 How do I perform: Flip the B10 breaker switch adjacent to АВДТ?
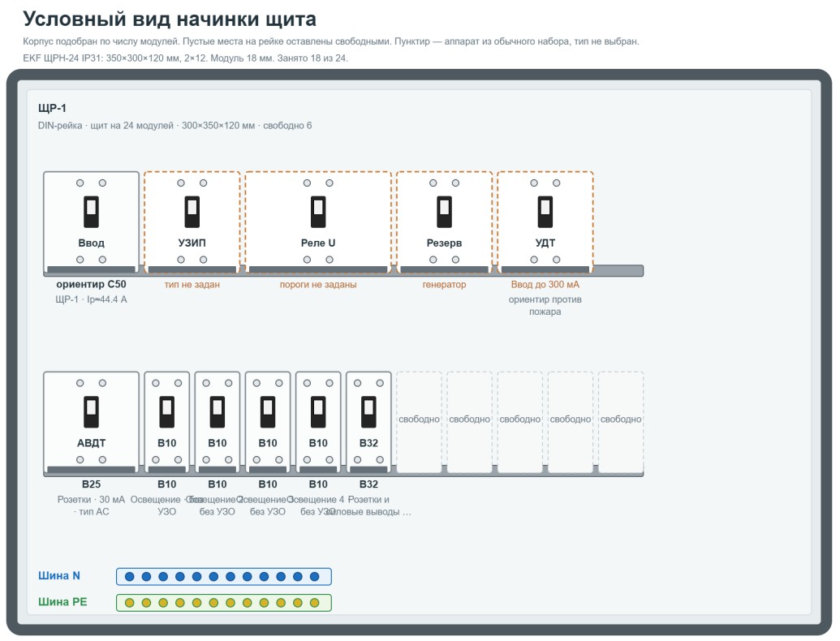(166, 412)
